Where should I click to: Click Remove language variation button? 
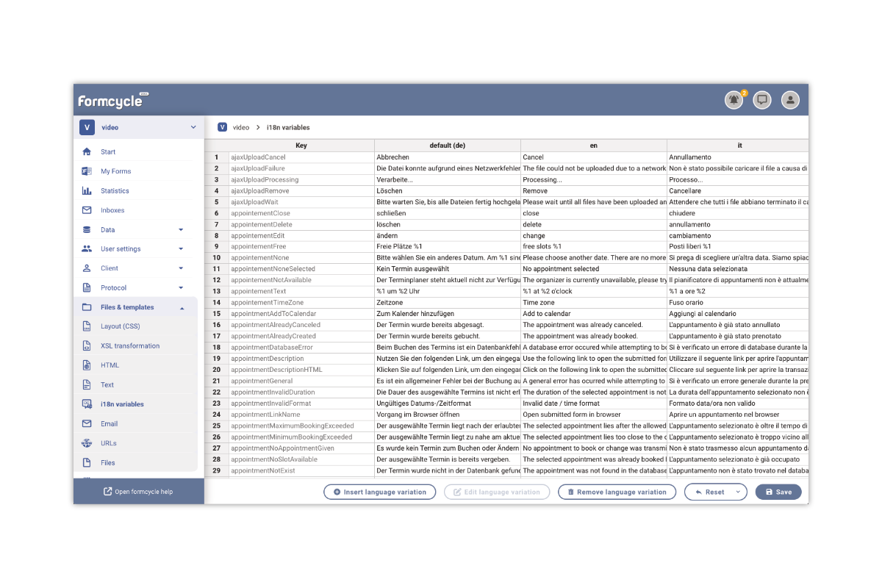[x=617, y=492]
